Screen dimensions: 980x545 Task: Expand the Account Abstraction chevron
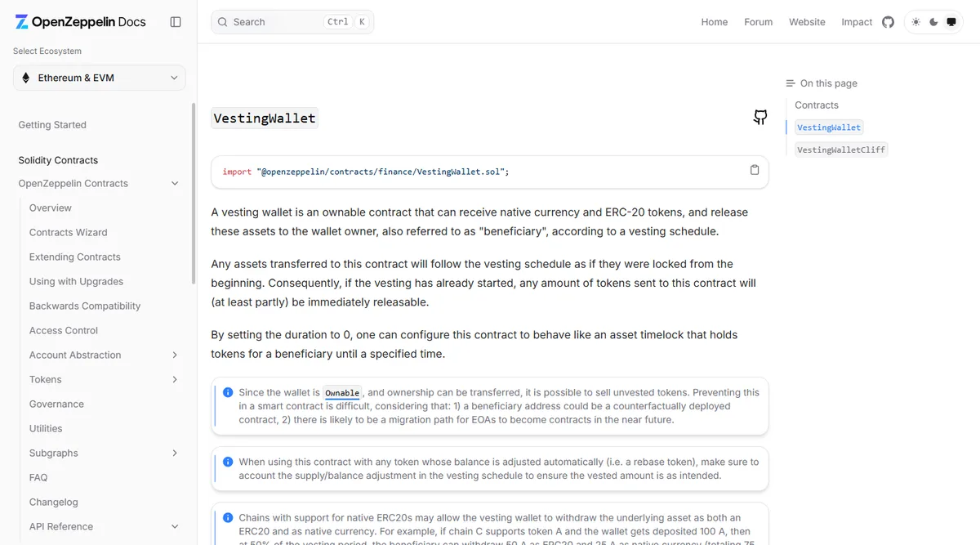click(x=175, y=355)
